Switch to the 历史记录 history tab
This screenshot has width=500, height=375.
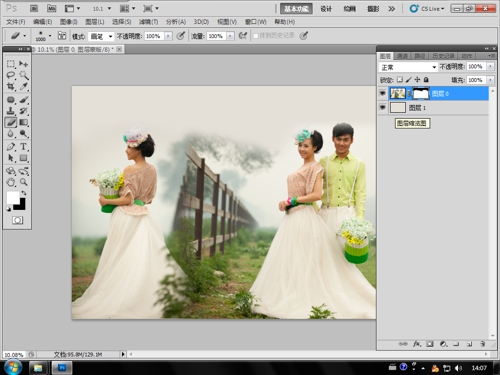click(x=443, y=56)
